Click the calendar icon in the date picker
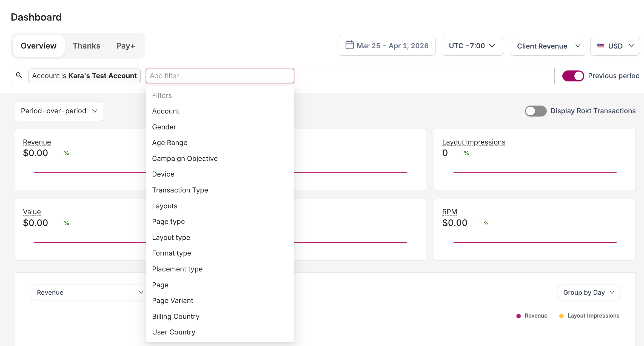The width and height of the screenshot is (644, 346). pyautogui.click(x=350, y=46)
